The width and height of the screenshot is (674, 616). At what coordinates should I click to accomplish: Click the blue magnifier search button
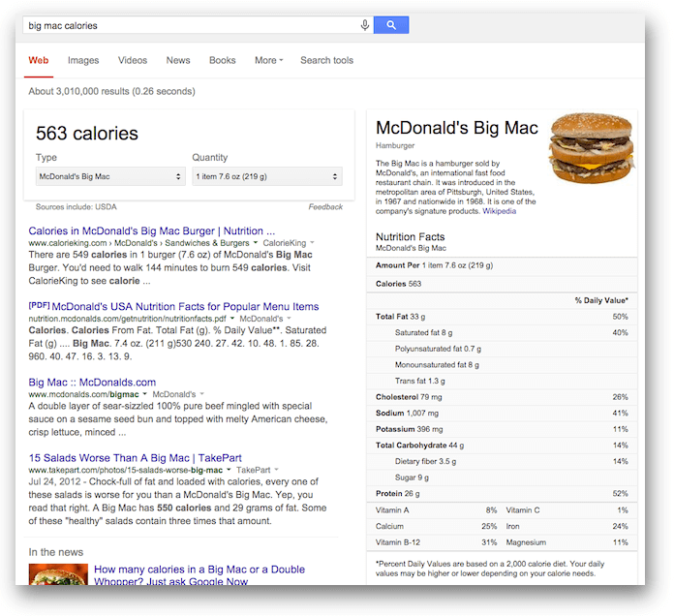coord(391,25)
